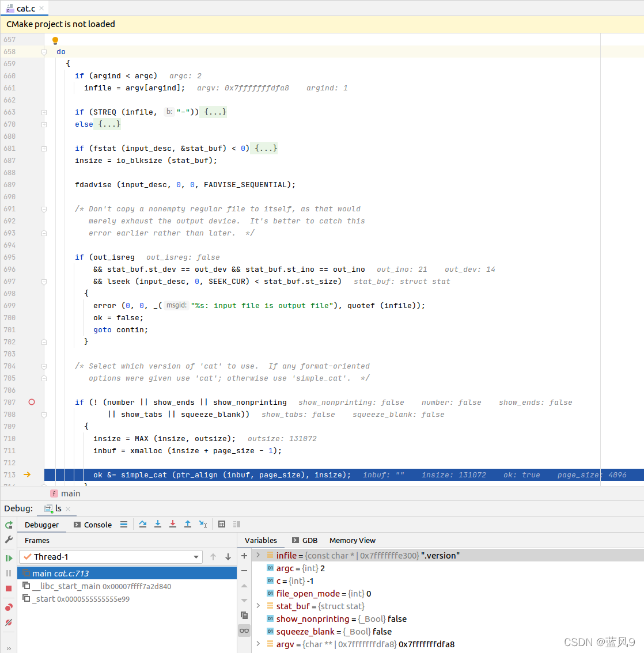This screenshot has width=644, height=653.
Task: Switch to the Console tab
Action: pyautogui.click(x=93, y=525)
